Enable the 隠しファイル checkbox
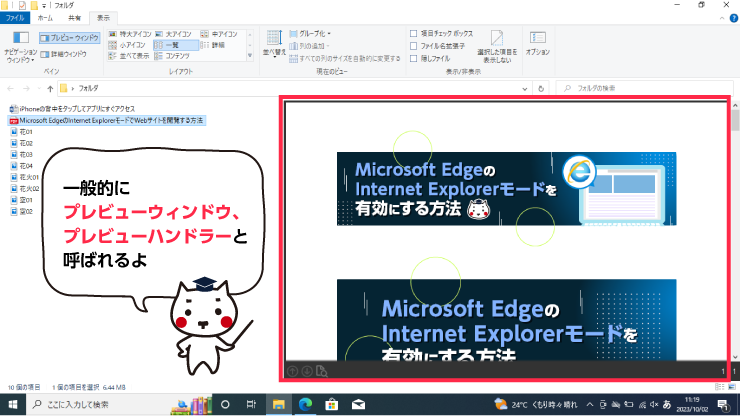 point(413,59)
